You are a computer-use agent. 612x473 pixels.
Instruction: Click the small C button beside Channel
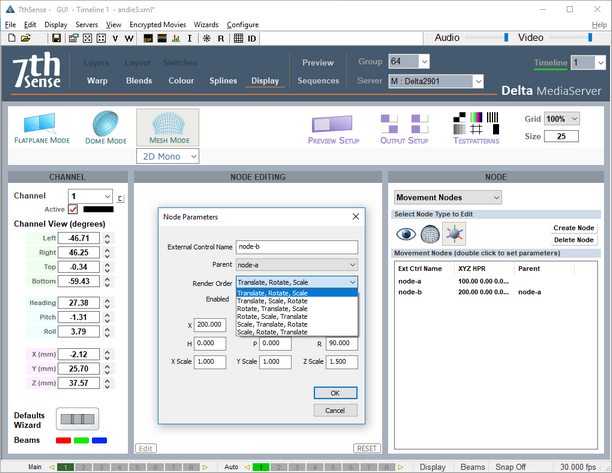[x=120, y=199]
